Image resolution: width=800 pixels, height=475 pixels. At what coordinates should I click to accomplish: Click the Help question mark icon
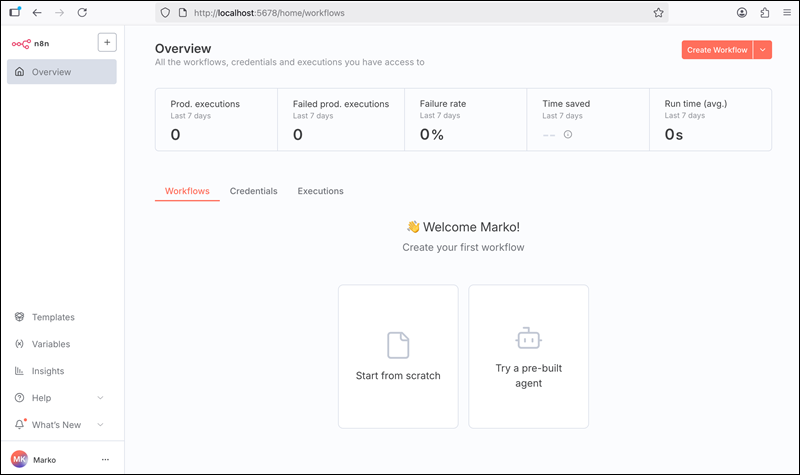(x=19, y=398)
